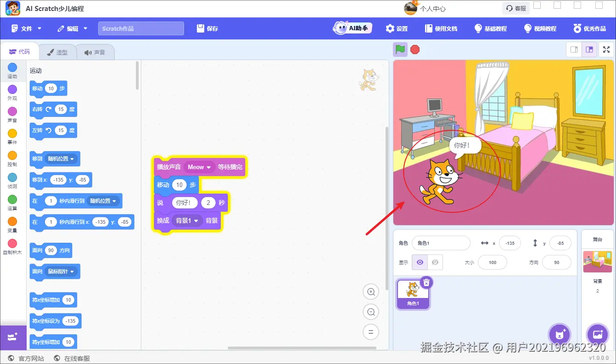Open the 文件 menu

click(27, 28)
